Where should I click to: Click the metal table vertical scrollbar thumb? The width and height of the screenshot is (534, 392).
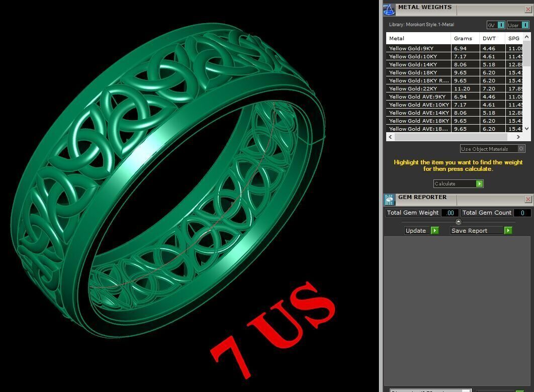(527, 53)
